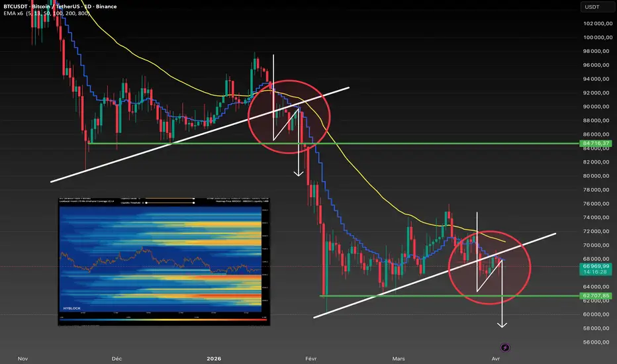Click the HYBLOCK logo in heatmap
The width and height of the screenshot is (617, 364).
point(71,308)
